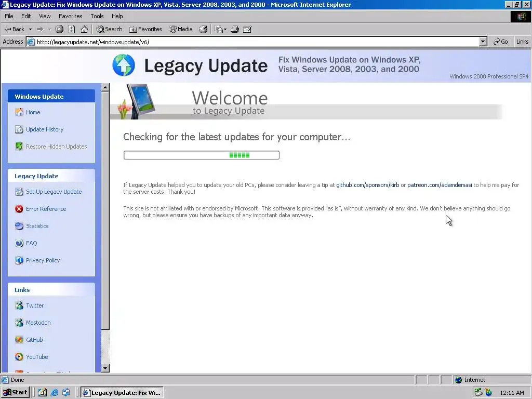The width and height of the screenshot is (532, 399).
Task: Open the Back history dropdown arrow
Action: 30,29
